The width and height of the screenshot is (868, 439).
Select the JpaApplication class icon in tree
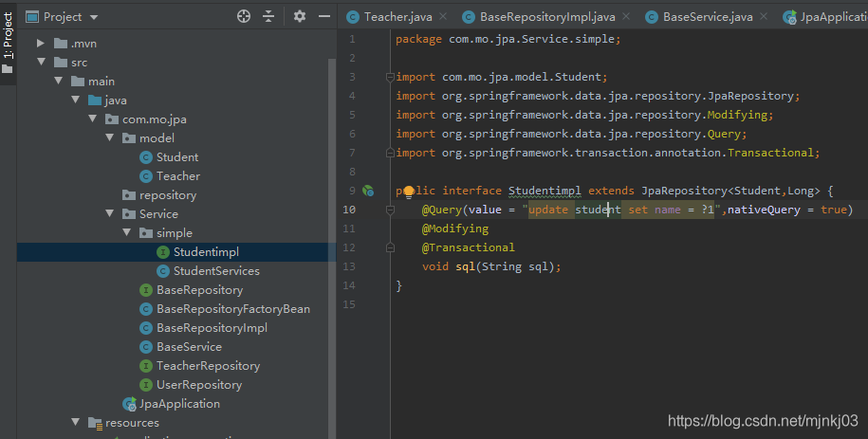[130, 404]
